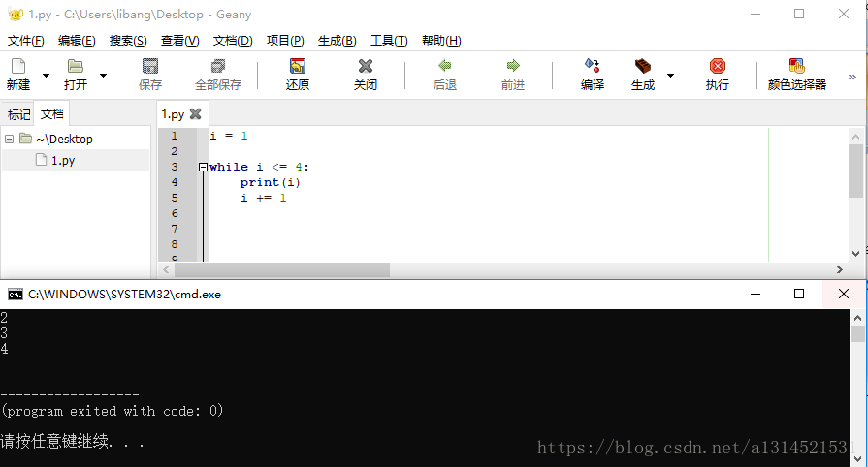The height and width of the screenshot is (467, 868).
Task: Click the cmd.exe vertical scrollbar thumb
Action: [857, 334]
